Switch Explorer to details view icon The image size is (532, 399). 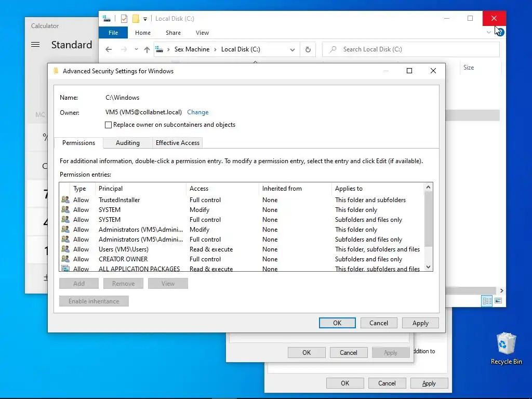click(x=487, y=301)
